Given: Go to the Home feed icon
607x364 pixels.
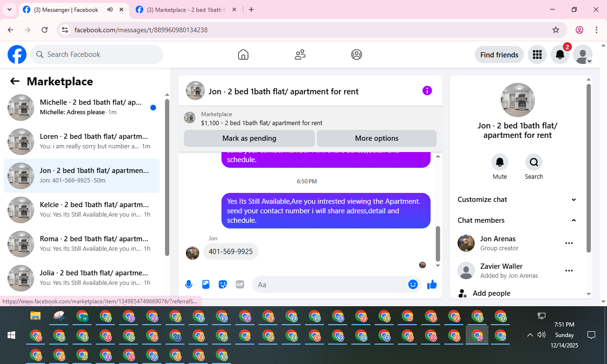Looking at the screenshot, I should (243, 55).
